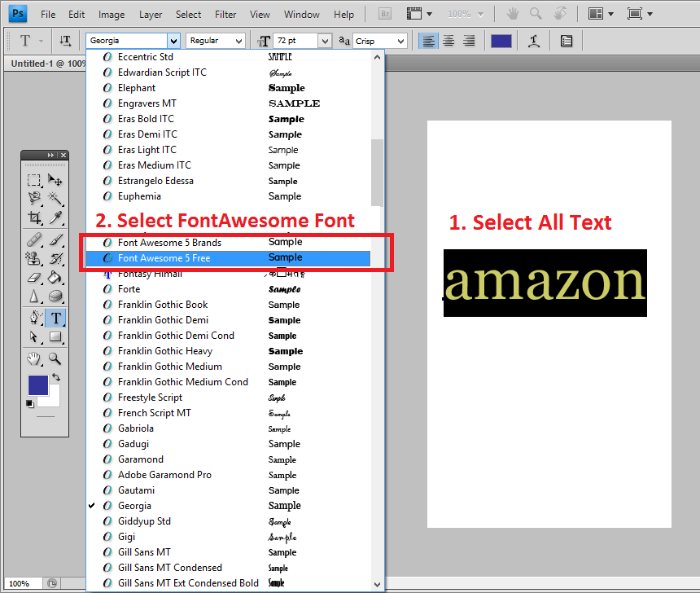Close the floating toolbox panel
The width and height of the screenshot is (700, 593).
[63, 155]
